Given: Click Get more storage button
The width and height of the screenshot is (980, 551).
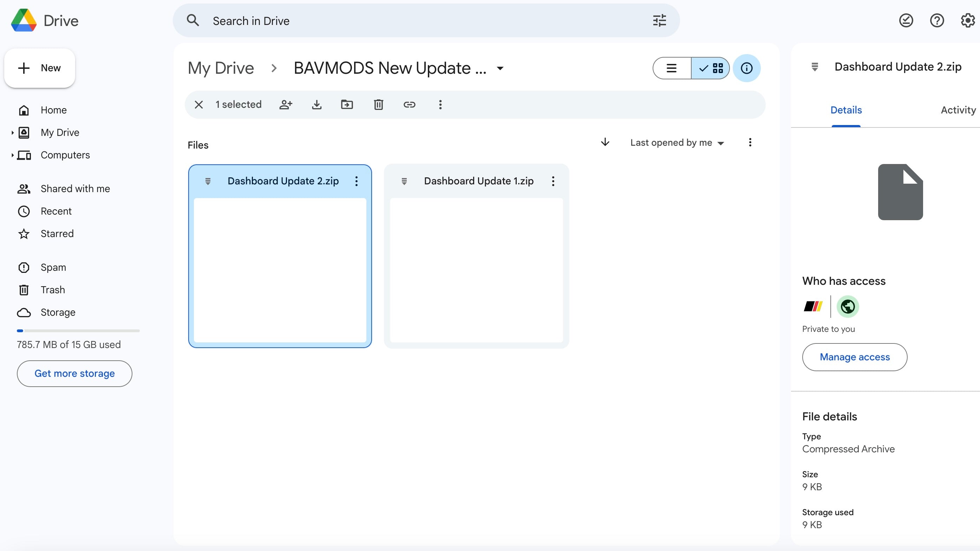Looking at the screenshot, I should pyautogui.click(x=74, y=373).
